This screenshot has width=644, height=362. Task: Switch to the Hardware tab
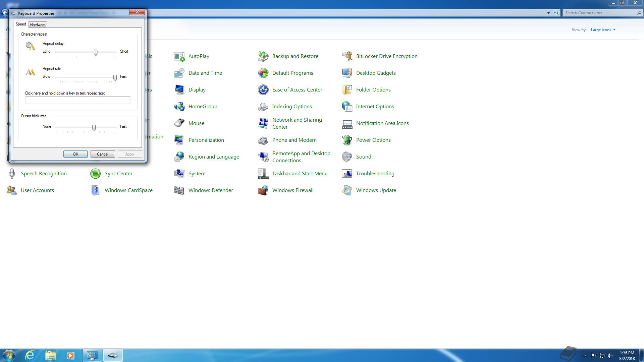(38, 25)
